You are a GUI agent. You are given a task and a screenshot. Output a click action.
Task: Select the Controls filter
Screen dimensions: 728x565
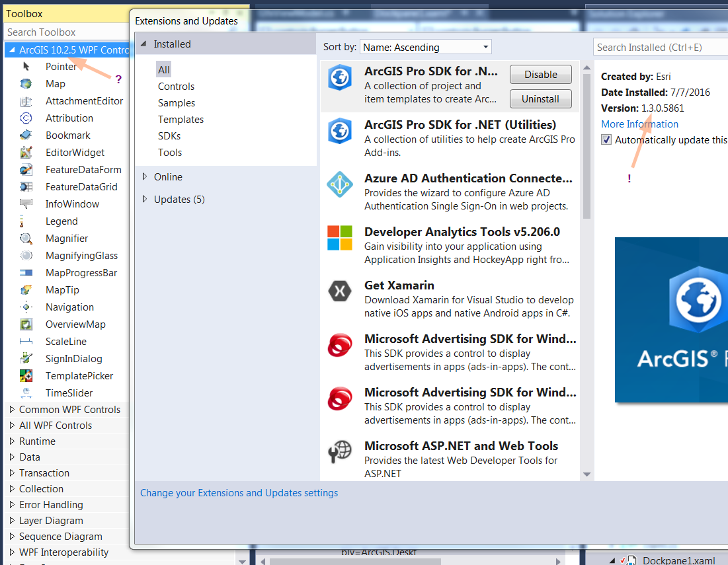[x=176, y=87]
